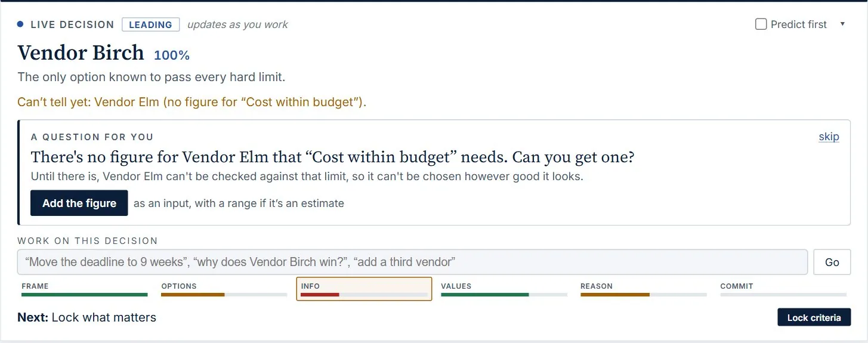
Task: Click the "Next: Lock what matters" text
Action: pos(87,317)
